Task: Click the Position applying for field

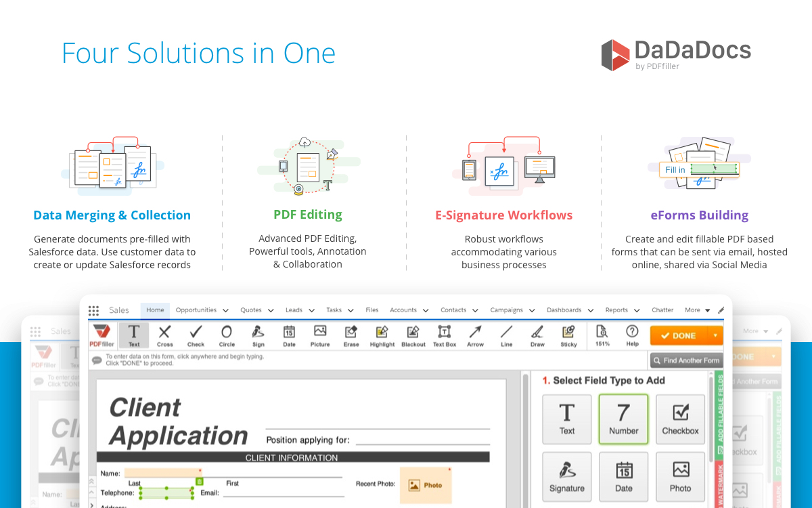Action: point(422,440)
